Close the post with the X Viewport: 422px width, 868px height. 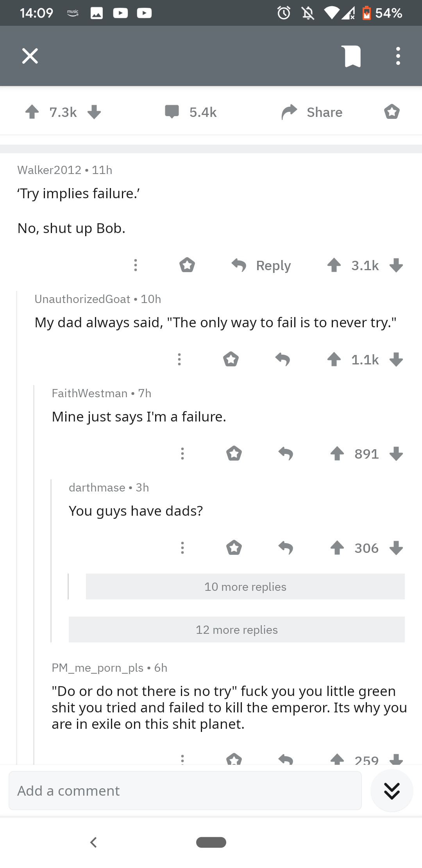[30, 56]
